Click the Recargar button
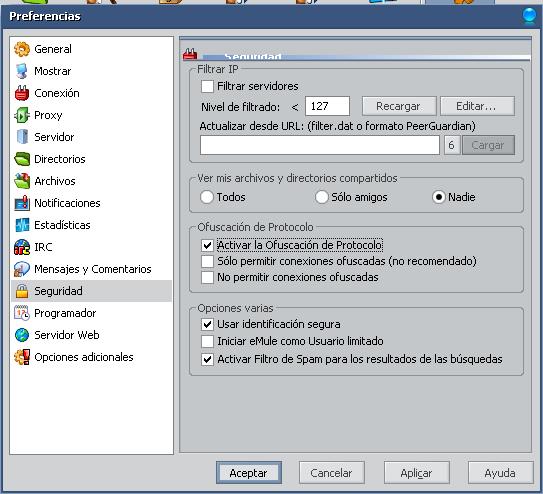Image resolution: width=543 pixels, height=494 pixels. pos(399,106)
